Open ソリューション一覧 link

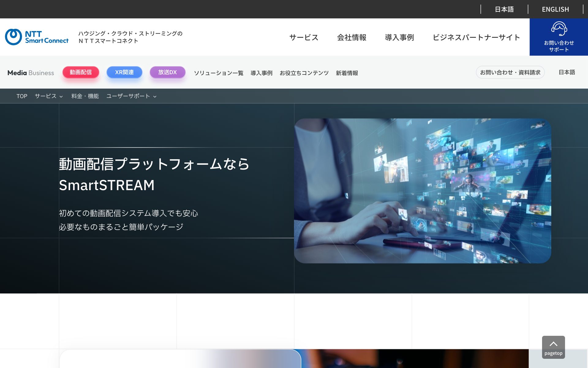click(219, 73)
